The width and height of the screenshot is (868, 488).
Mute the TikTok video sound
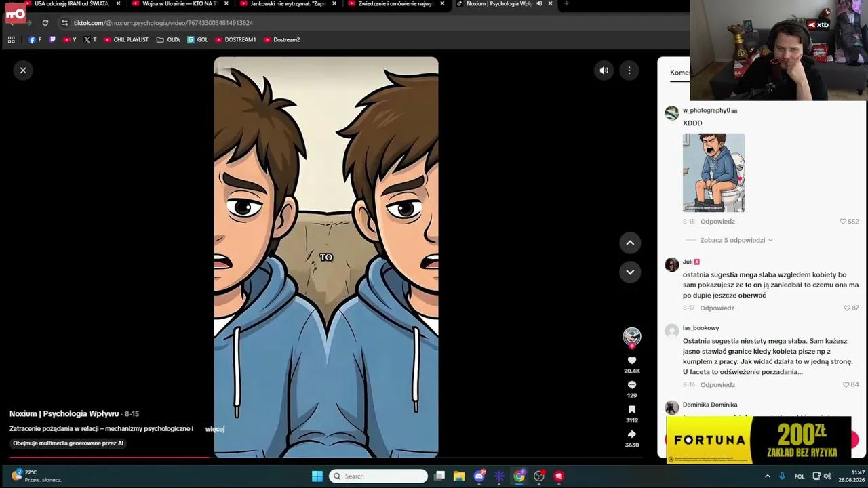click(604, 70)
